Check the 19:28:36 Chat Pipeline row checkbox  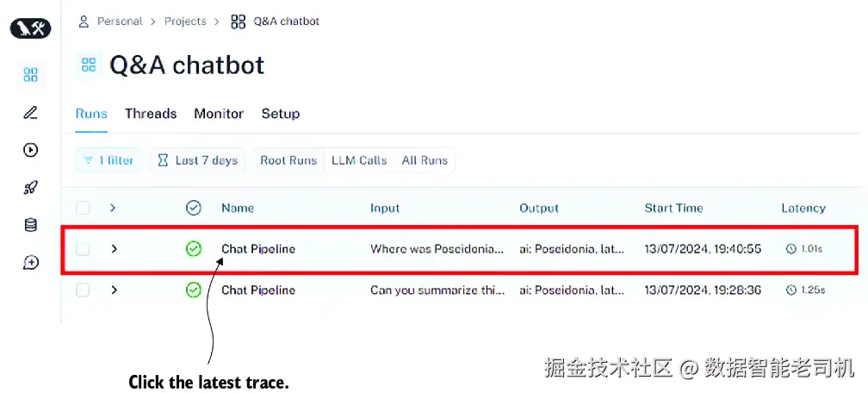tap(83, 290)
